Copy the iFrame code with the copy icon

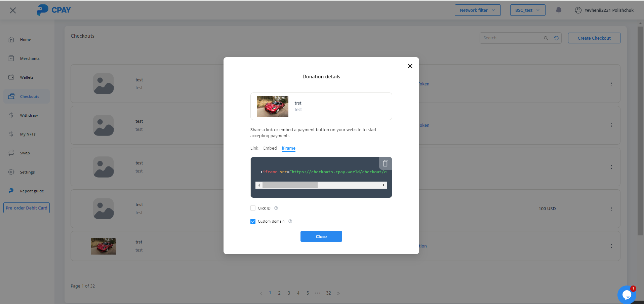(385, 163)
